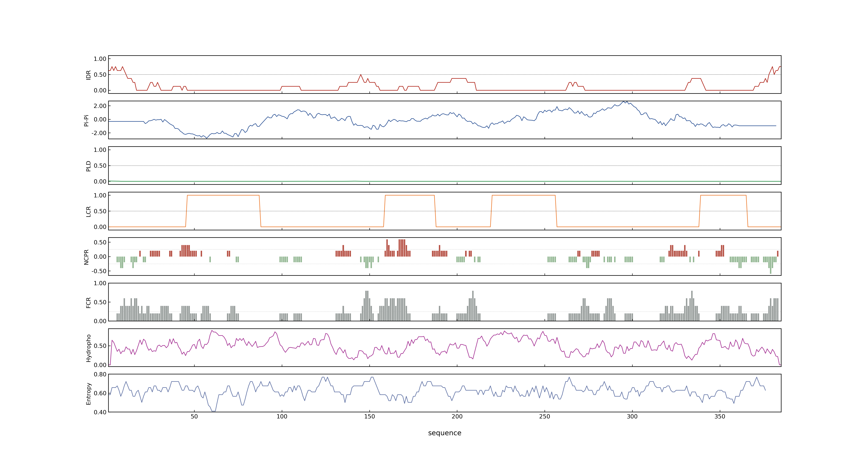Click the x-axis tick label 50
Image resolution: width=868 pixels, height=463 pixels.
(x=194, y=416)
